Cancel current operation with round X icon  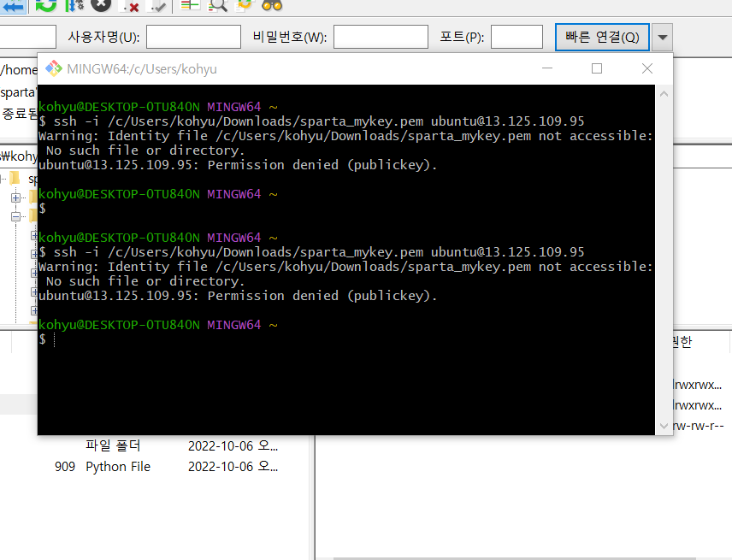tap(101, 6)
